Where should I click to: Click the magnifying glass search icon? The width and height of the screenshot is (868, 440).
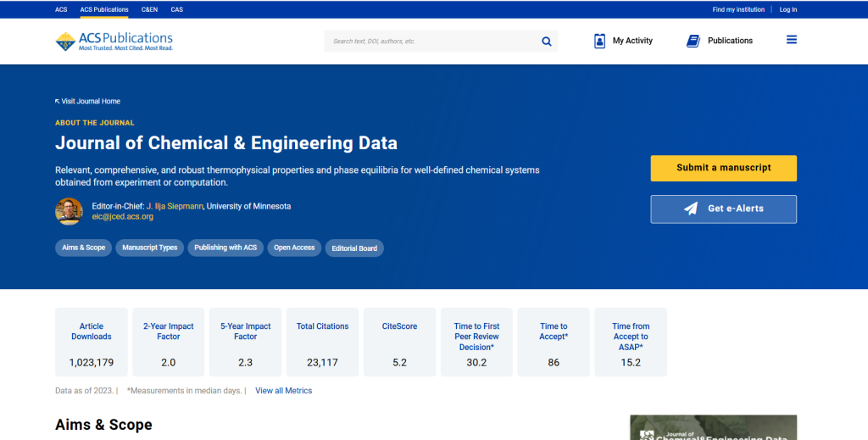click(x=547, y=42)
